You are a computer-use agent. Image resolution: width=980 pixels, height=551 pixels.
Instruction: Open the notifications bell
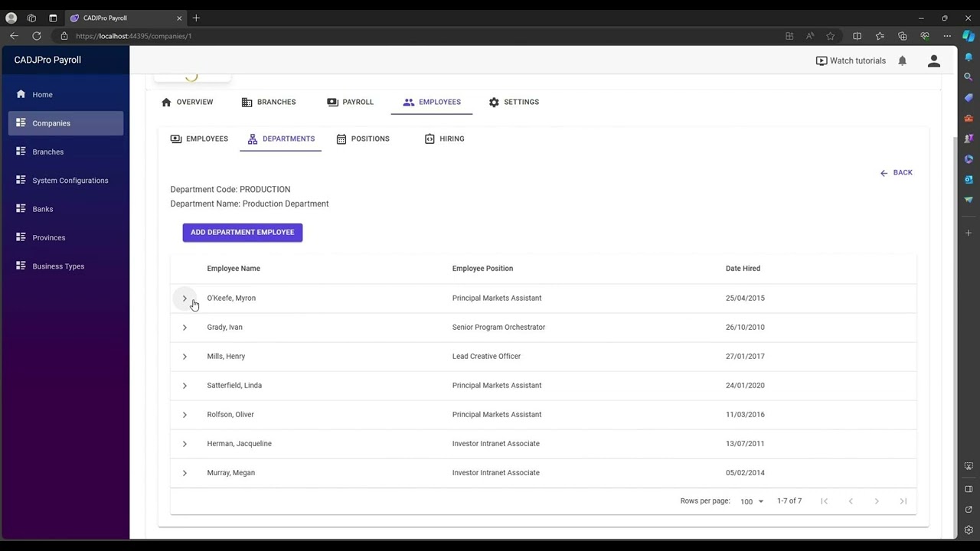click(902, 61)
